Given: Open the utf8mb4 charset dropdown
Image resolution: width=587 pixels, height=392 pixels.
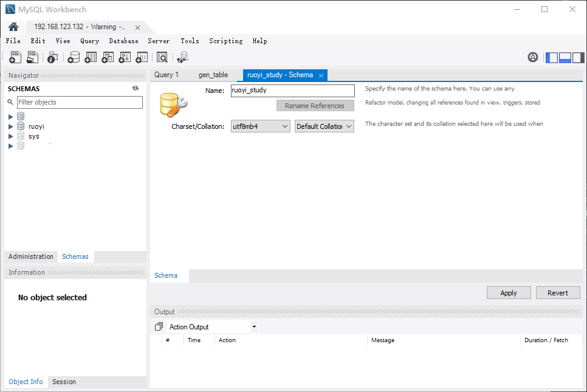Looking at the screenshot, I should point(260,126).
